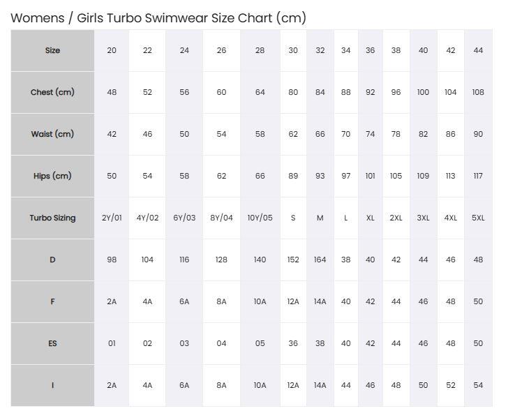
Task: Select hips value 89 in the table
Action: (293, 176)
